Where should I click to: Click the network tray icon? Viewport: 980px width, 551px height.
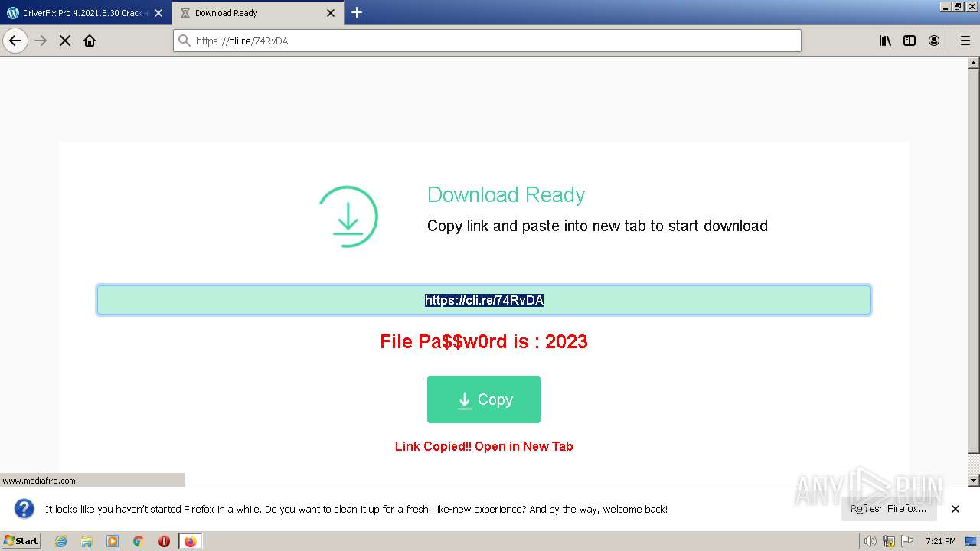pos(888,541)
